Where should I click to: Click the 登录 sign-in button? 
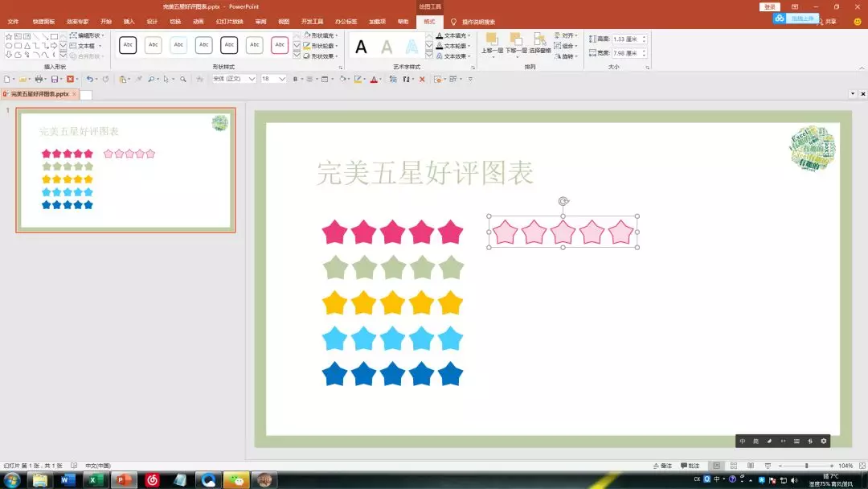pyautogui.click(x=770, y=6)
